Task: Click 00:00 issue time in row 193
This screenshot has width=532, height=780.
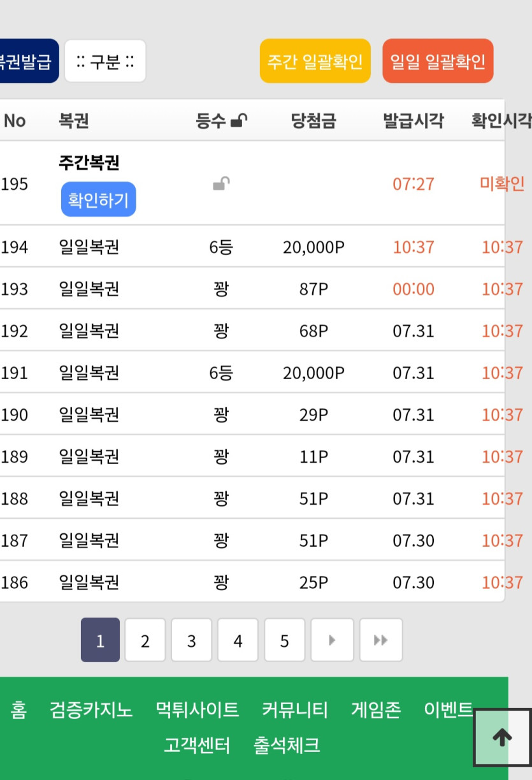Action: [413, 289]
